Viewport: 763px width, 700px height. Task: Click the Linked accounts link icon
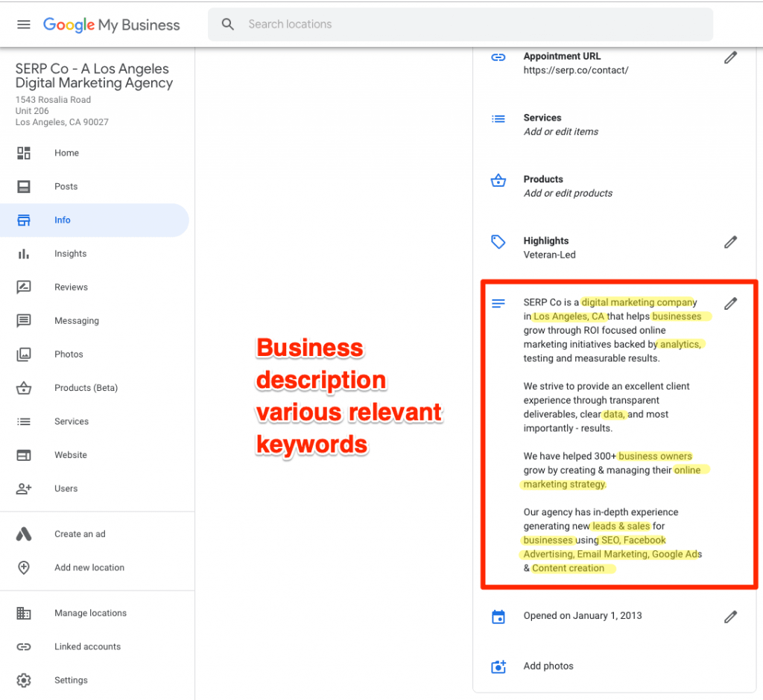pos(24,646)
